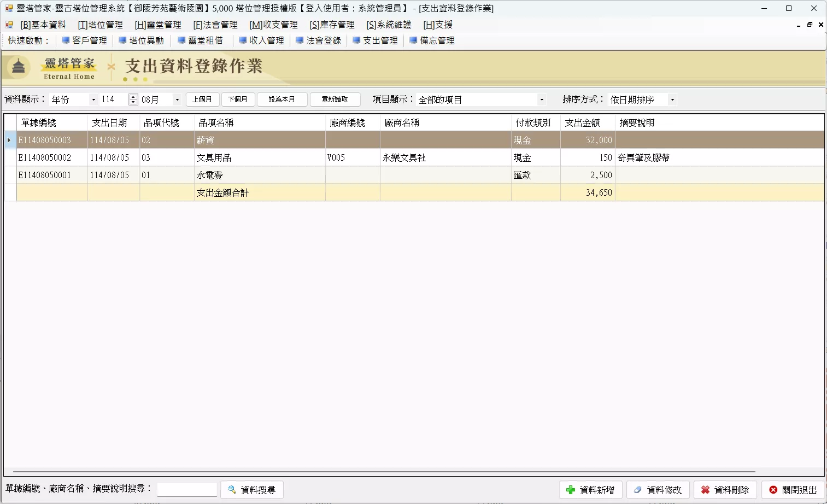Expand the 08月 month dropdown
This screenshot has height=504, width=827.
[177, 99]
